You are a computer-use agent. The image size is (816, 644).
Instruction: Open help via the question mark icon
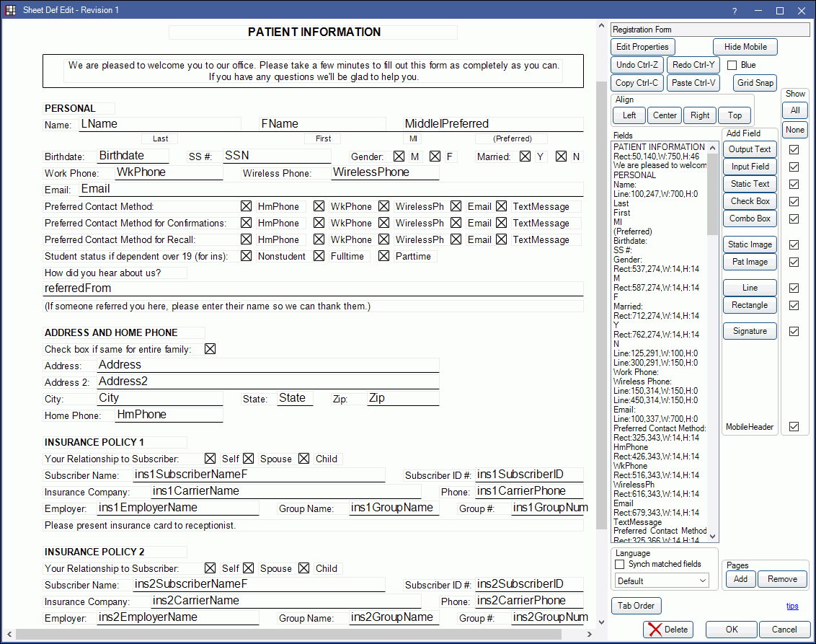pos(734,10)
